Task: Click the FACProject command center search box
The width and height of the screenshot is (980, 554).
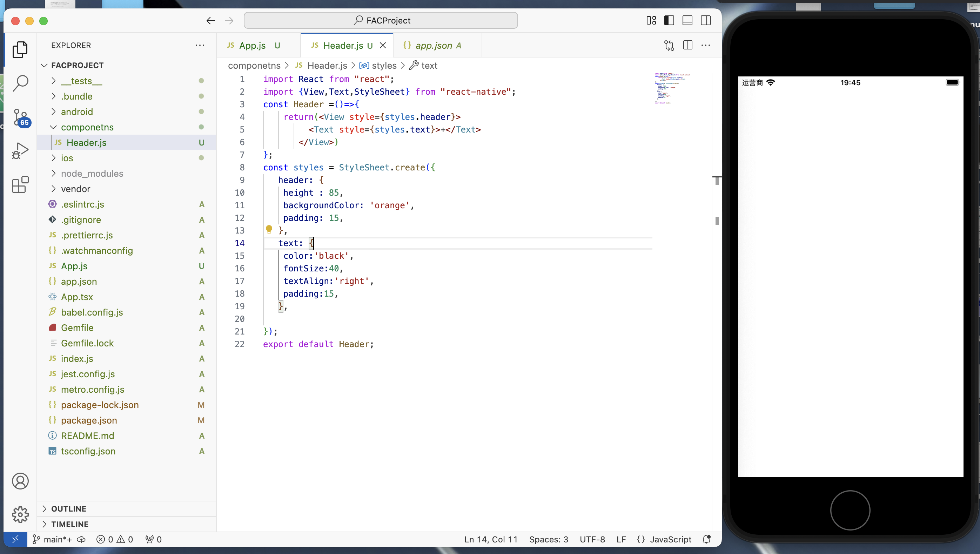Action: 381,21
